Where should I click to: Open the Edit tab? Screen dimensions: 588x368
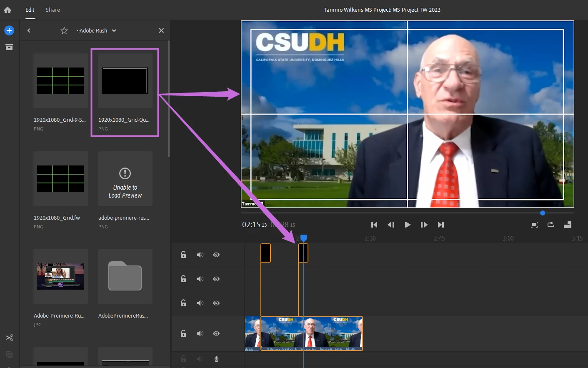point(30,10)
